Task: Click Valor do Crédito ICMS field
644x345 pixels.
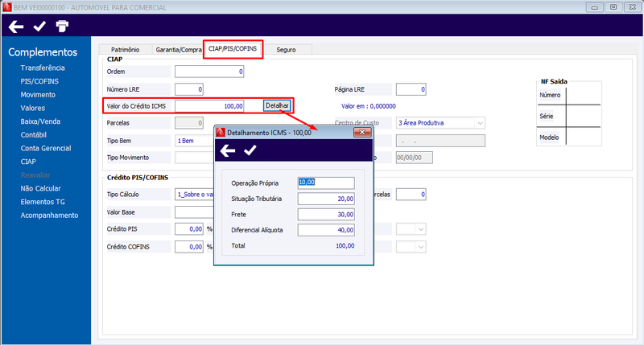Action: [209, 106]
